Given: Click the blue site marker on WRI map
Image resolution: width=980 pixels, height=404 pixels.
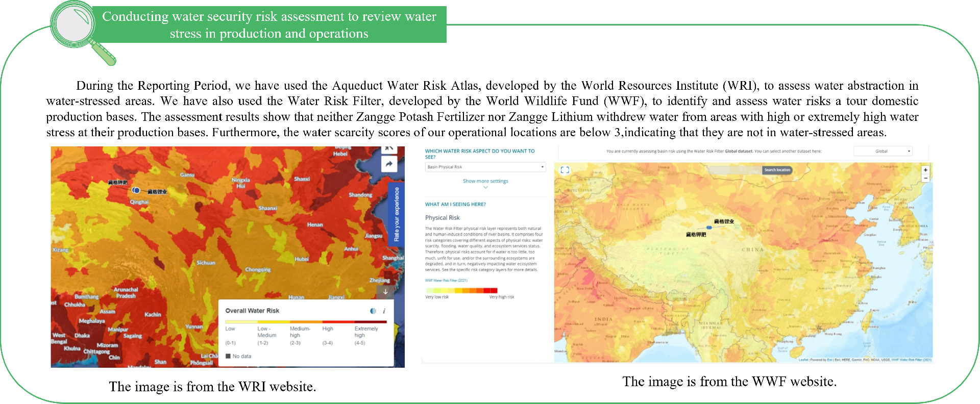Looking at the screenshot, I should (136, 190).
